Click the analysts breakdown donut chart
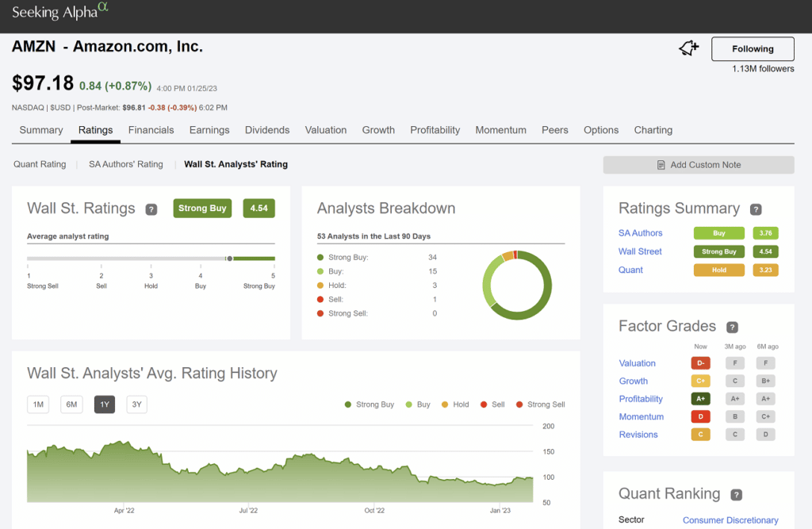The height and width of the screenshot is (529, 812). coord(516,286)
